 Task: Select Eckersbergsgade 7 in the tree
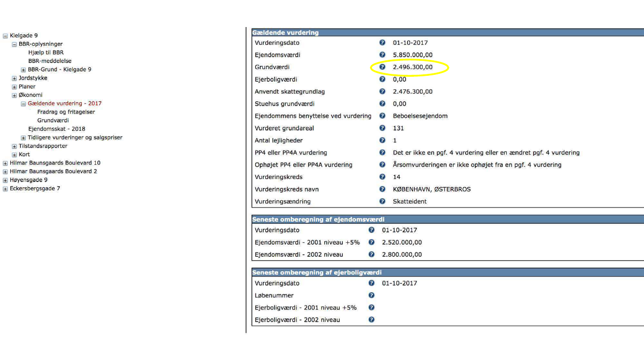pos(35,188)
